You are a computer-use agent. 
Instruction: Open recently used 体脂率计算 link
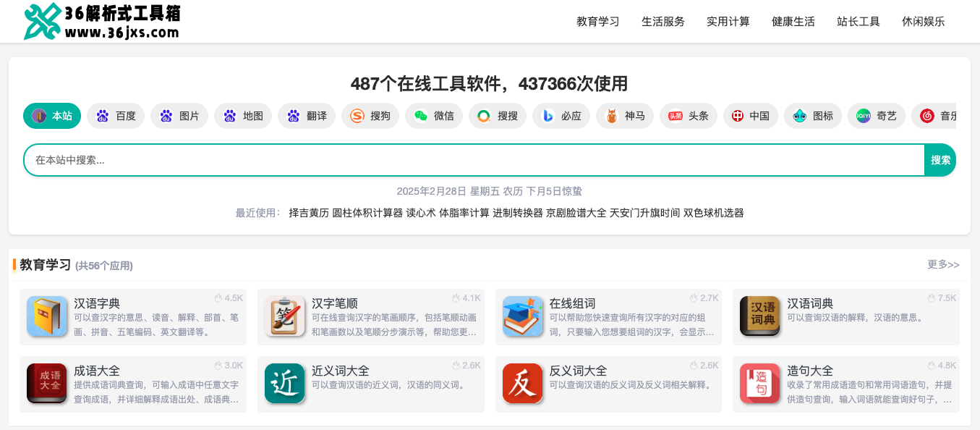pos(464,213)
